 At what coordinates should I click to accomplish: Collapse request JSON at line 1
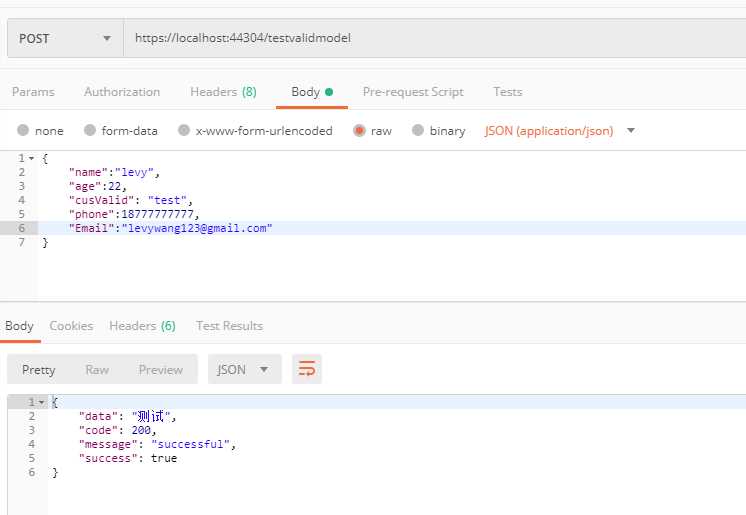[x=31, y=158]
